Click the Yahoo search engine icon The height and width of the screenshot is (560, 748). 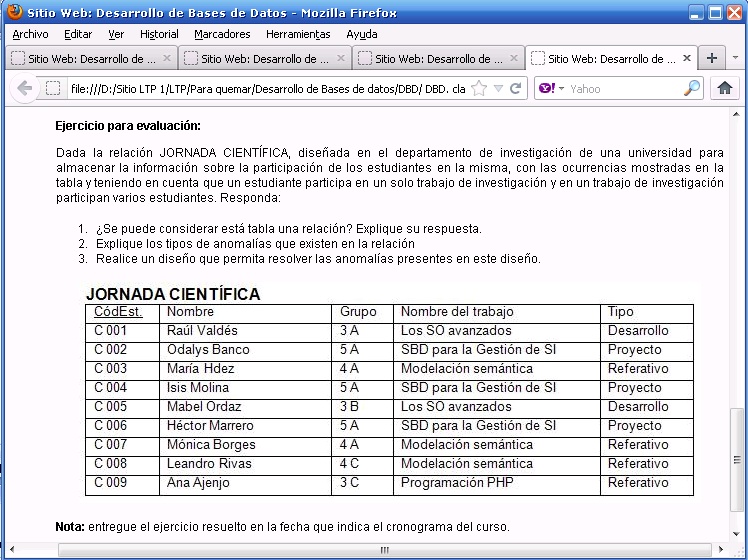(547, 89)
